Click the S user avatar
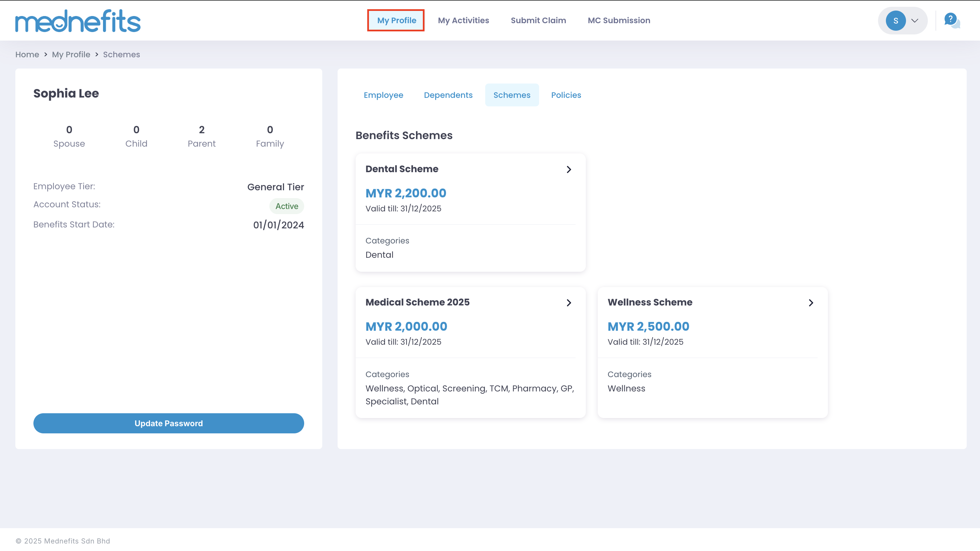 (895, 20)
